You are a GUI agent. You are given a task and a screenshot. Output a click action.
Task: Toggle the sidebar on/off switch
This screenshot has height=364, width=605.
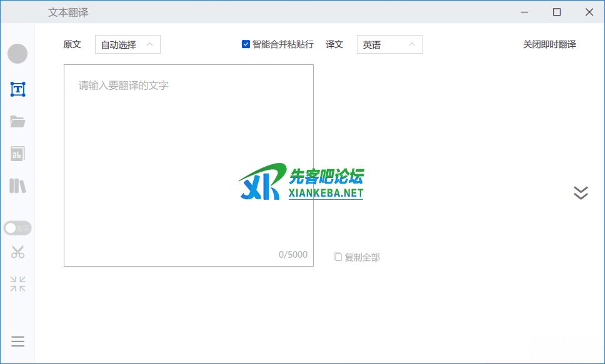[x=17, y=228]
